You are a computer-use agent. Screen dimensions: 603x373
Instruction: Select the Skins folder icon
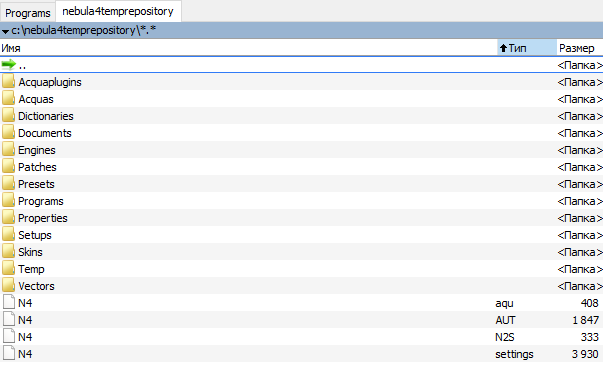[8, 251]
